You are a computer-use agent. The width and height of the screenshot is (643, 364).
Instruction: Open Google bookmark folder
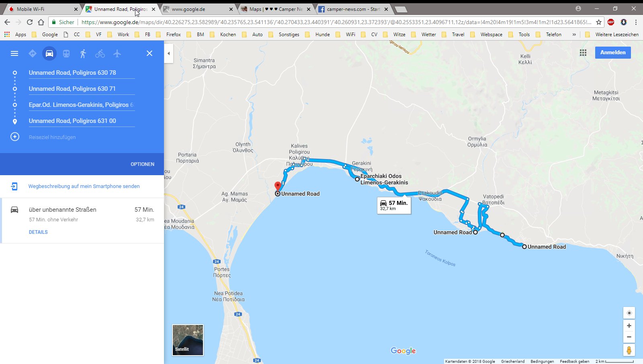(45, 35)
